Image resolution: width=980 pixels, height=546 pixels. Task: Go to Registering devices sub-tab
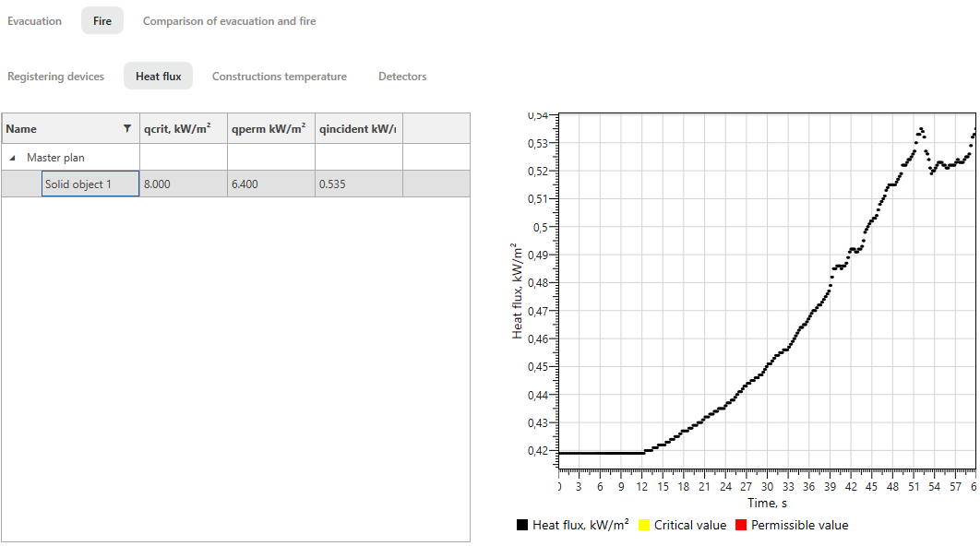tap(56, 77)
